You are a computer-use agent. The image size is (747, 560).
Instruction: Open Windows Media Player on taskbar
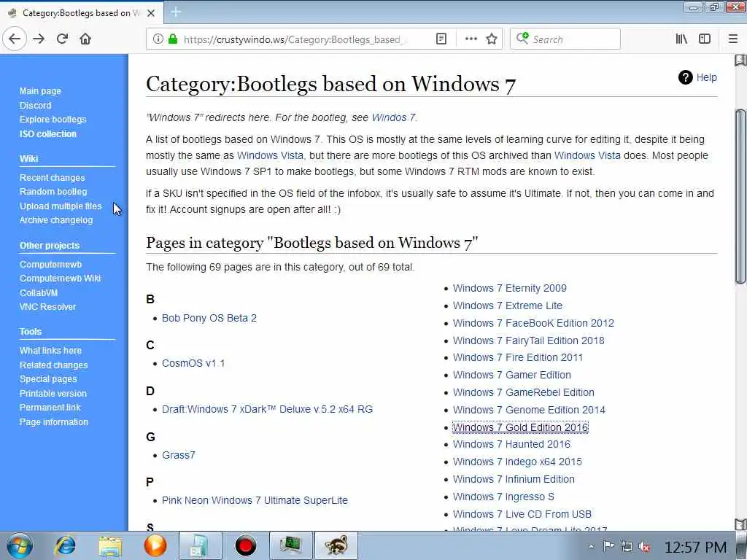click(155, 545)
